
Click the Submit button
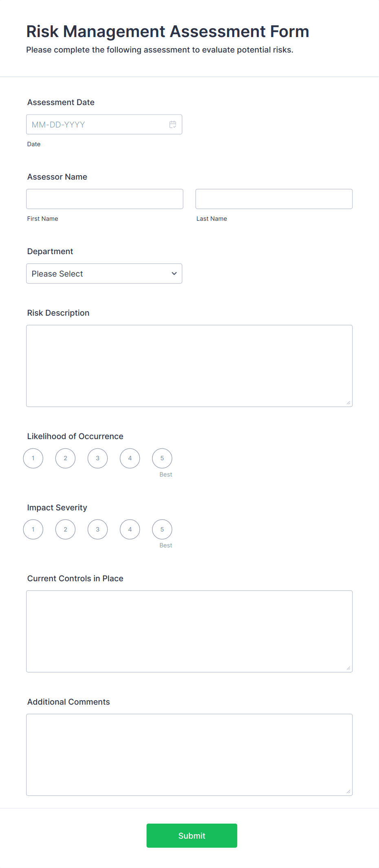192,835
